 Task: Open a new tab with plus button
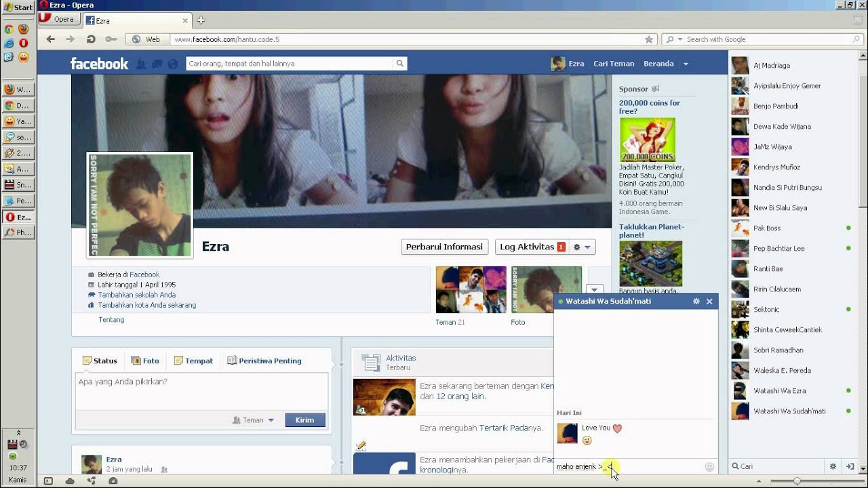[201, 20]
